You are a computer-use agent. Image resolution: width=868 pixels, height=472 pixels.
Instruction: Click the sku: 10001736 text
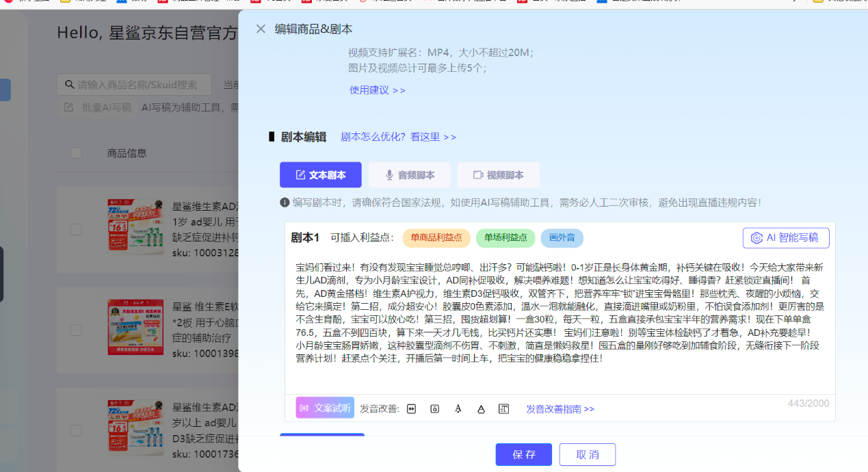pyautogui.click(x=205, y=454)
